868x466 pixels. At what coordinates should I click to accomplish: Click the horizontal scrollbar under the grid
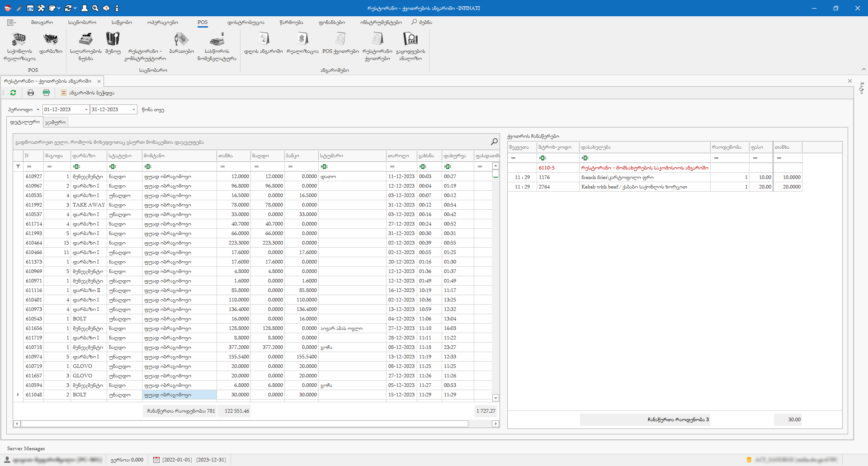tap(244, 424)
